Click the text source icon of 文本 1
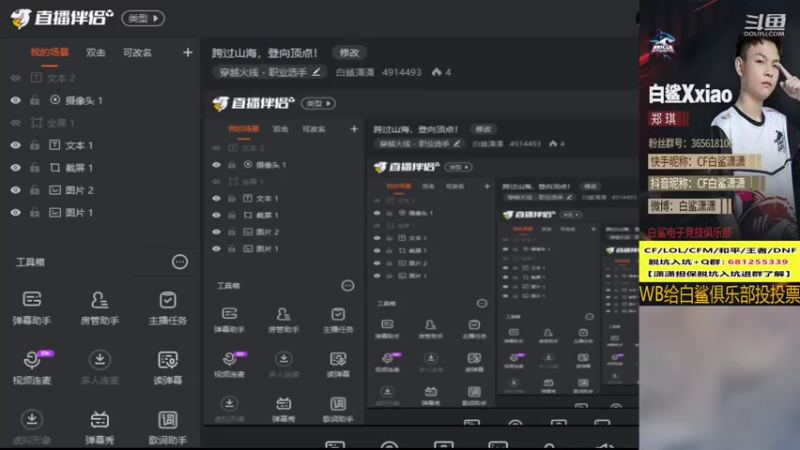The width and height of the screenshot is (800, 450). coord(55,145)
